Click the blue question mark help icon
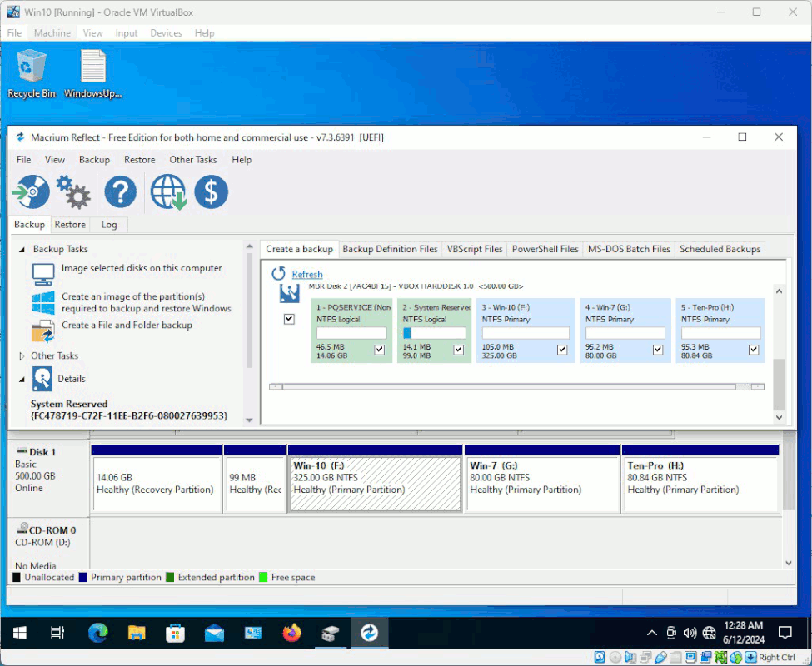Screen dimensions: 812x666 coord(121,192)
